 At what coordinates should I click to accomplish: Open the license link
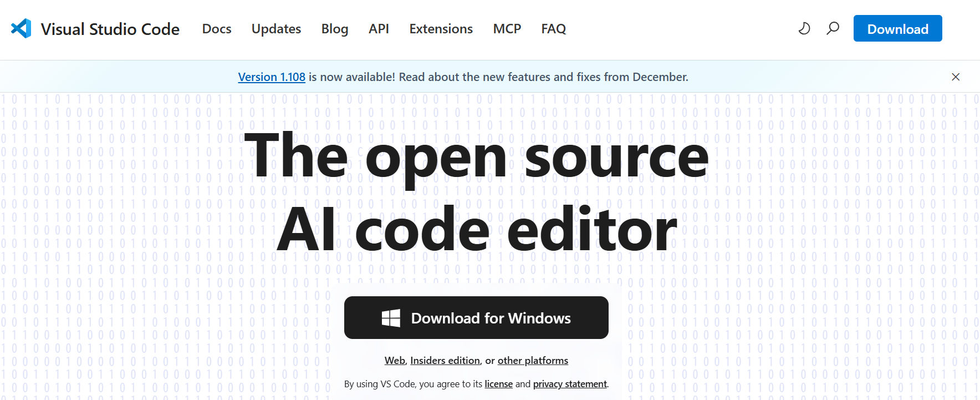point(499,384)
